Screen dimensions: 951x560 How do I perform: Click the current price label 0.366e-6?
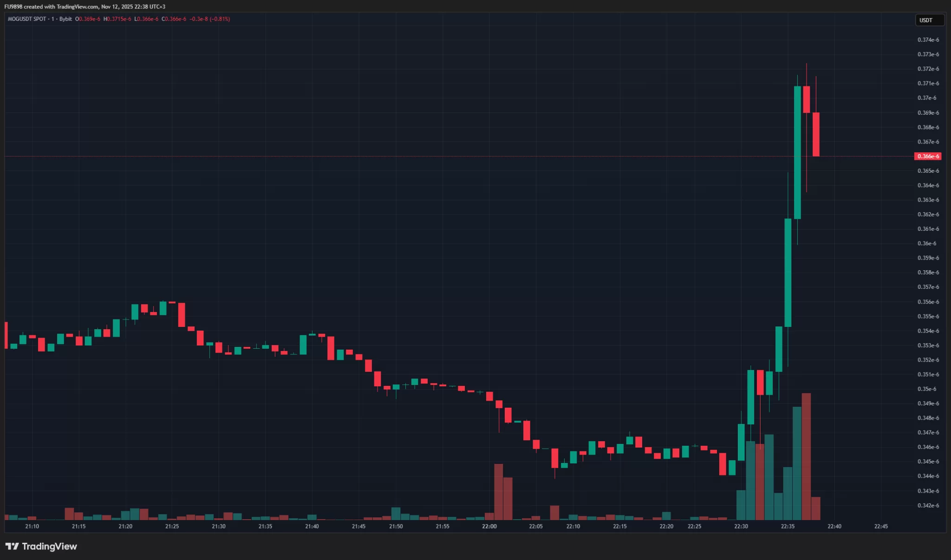point(927,156)
